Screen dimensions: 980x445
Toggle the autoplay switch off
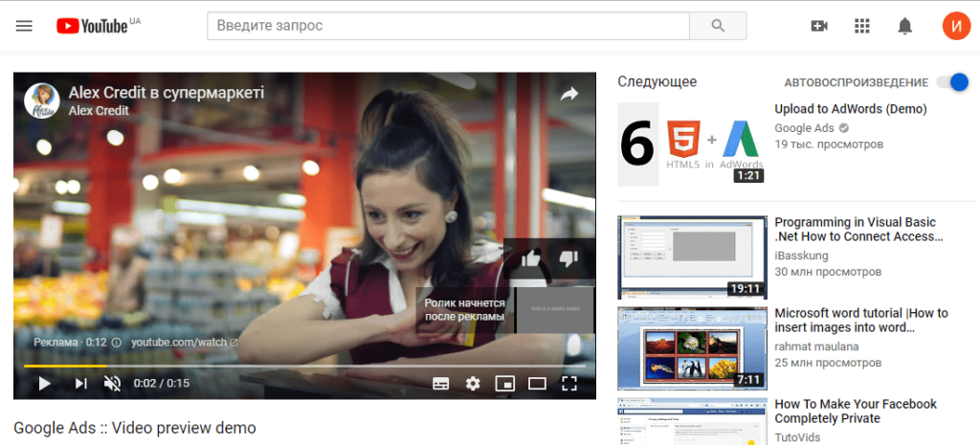pos(952,82)
